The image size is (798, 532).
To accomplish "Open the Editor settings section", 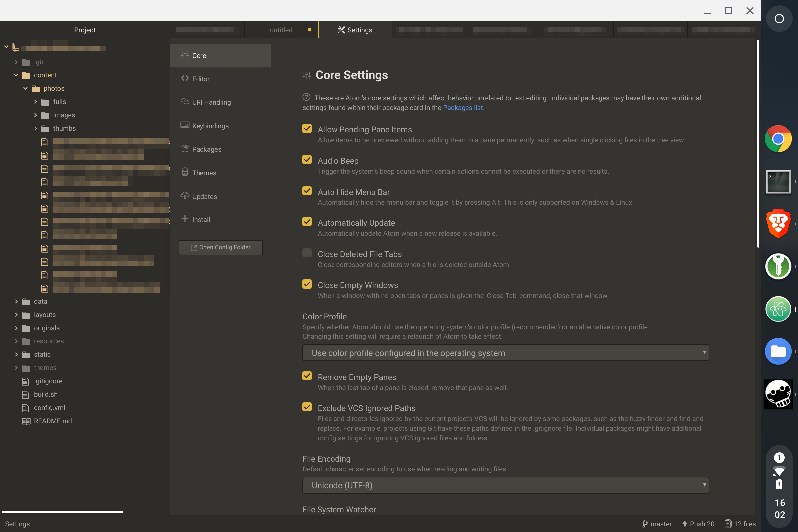I will click(200, 79).
